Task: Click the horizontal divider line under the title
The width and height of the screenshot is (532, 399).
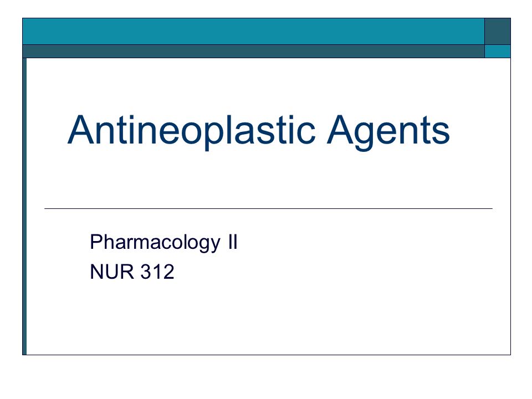Action: (x=268, y=209)
